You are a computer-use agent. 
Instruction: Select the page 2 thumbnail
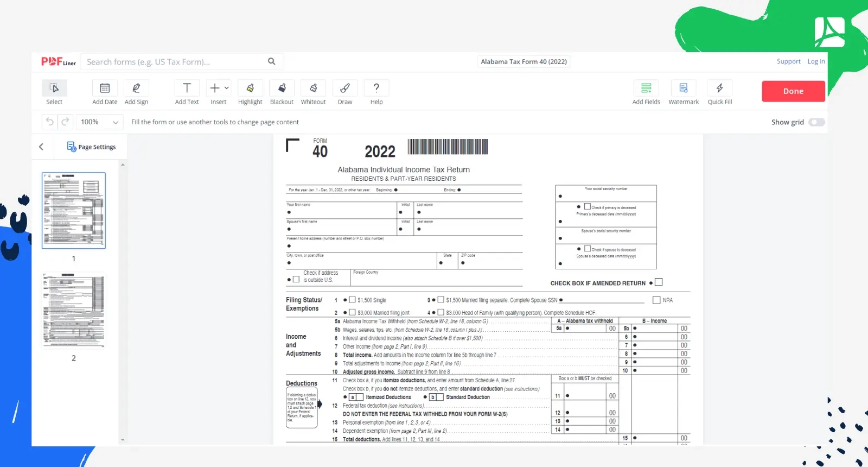click(74, 311)
